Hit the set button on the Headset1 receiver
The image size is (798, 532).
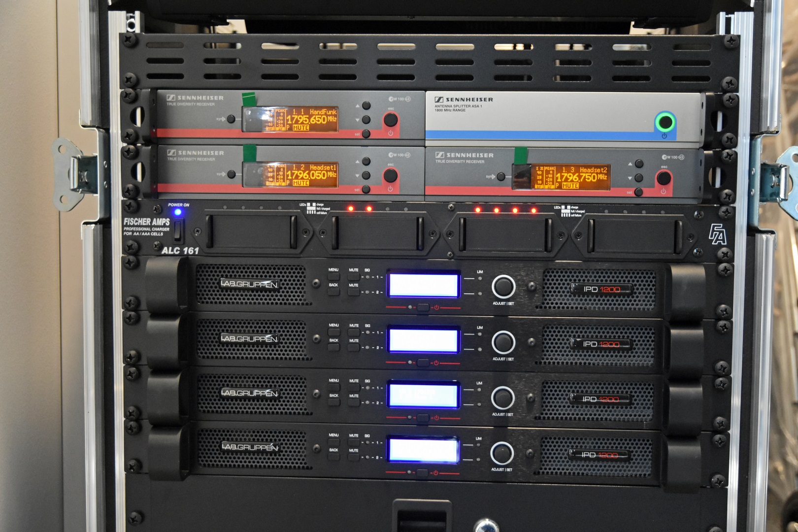click(x=366, y=189)
